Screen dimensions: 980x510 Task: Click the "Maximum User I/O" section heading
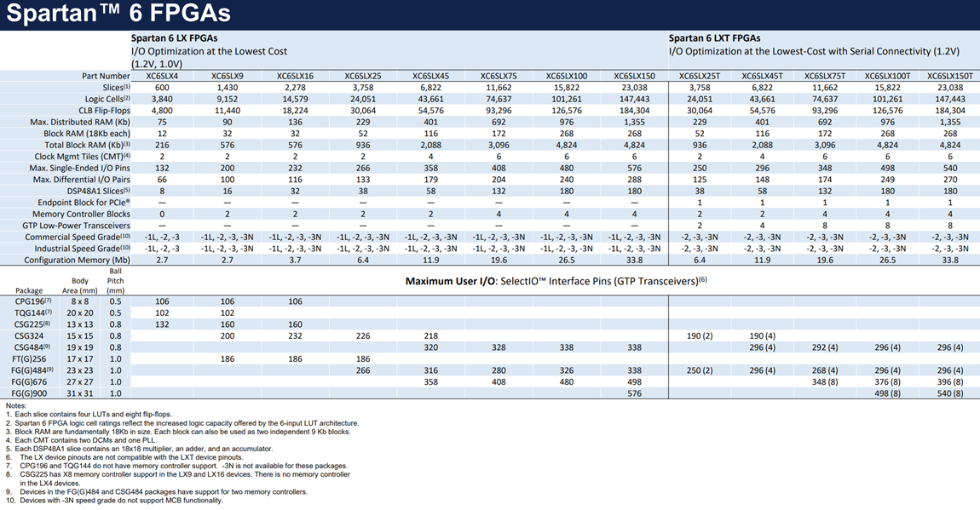tap(450, 281)
